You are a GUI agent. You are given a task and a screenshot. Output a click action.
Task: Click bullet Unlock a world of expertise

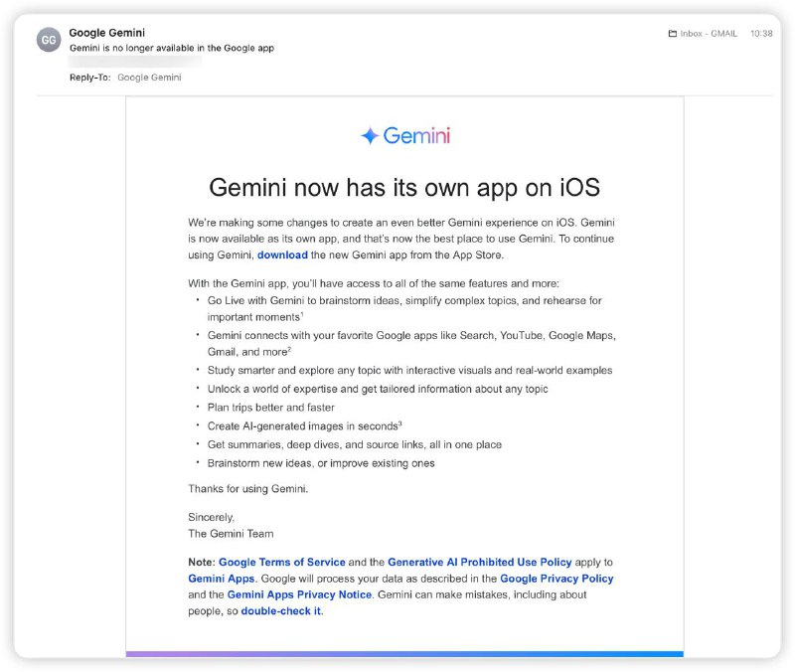(378, 389)
